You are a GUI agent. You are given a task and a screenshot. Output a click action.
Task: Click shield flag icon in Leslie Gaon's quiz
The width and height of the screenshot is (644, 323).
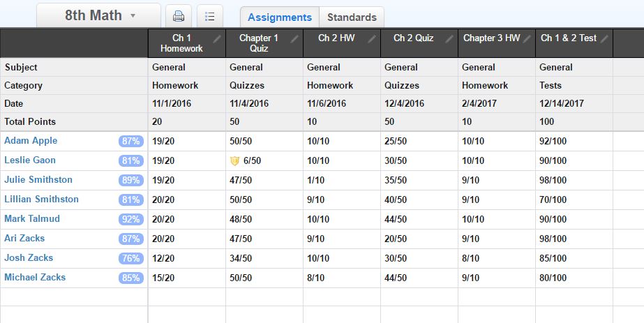point(234,160)
